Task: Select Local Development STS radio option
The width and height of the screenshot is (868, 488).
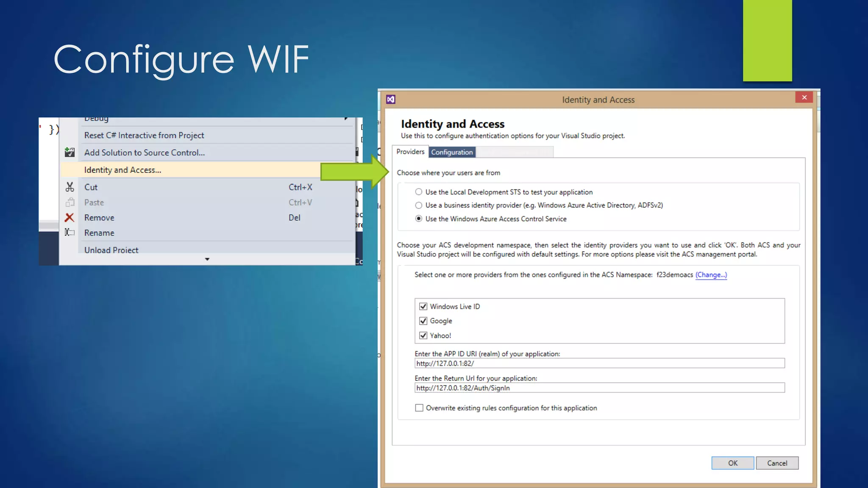Action: click(x=419, y=192)
